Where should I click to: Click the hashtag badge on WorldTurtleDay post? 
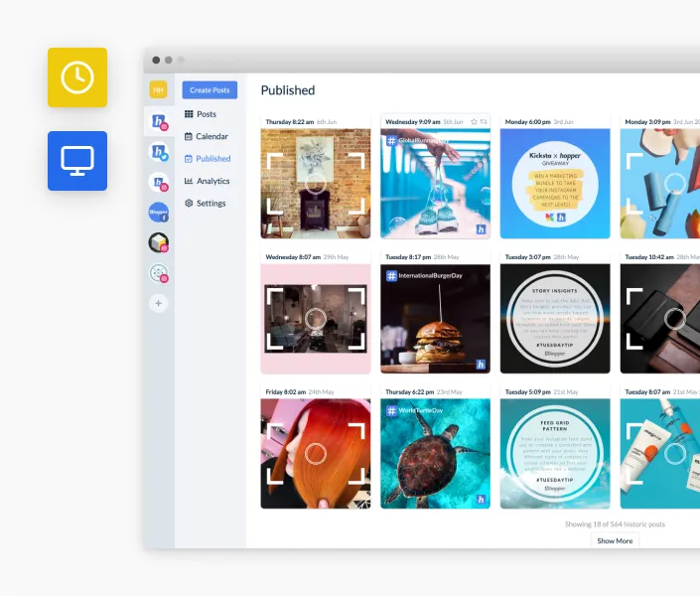[391, 411]
